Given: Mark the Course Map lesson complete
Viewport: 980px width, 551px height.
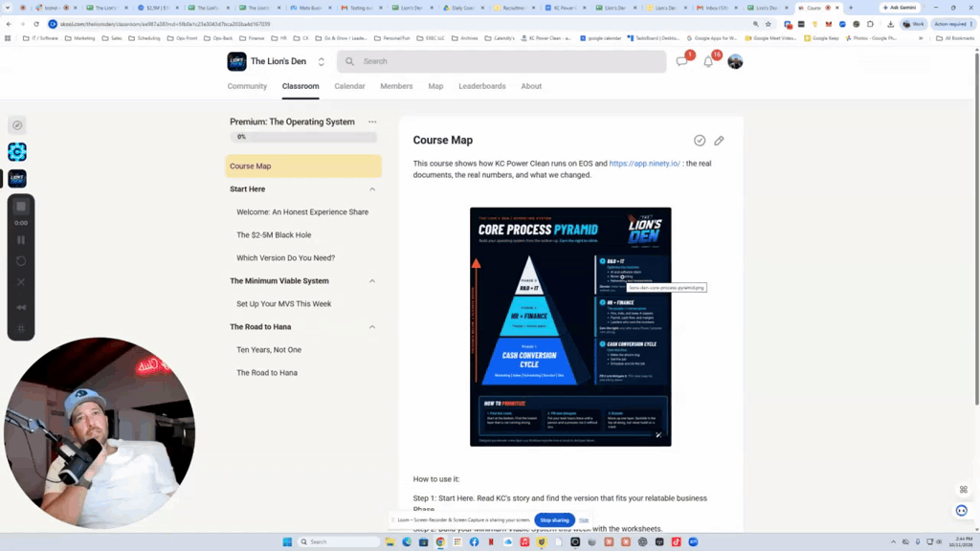Looking at the screenshot, I should pyautogui.click(x=700, y=141).
